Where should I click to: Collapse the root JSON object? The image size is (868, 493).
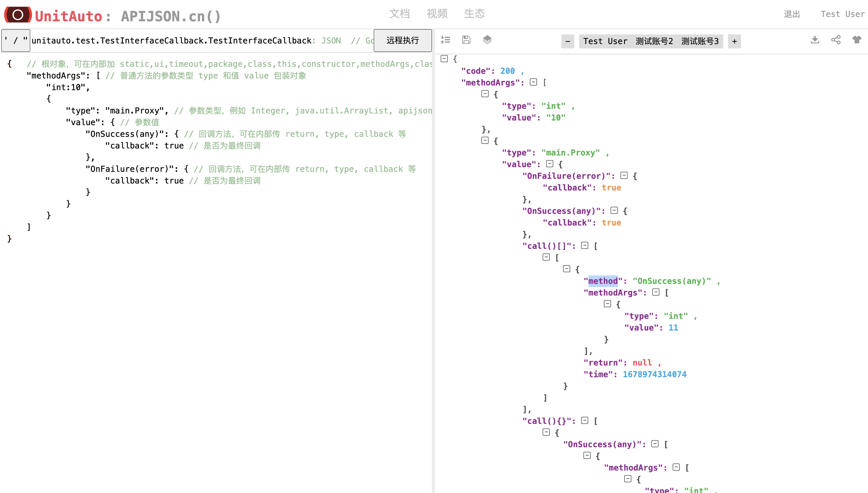click(444, 59)
